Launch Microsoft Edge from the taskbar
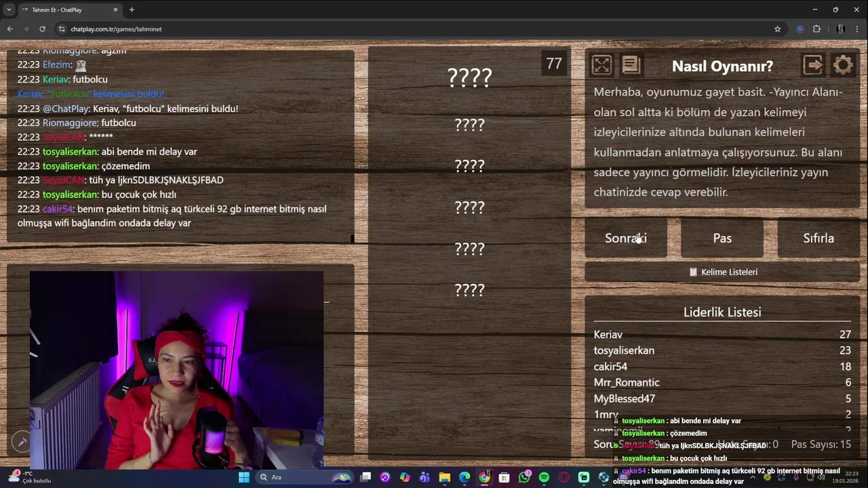Image resolution: width=868 pixels, height=488 pixels. click(x=465, y=477)
